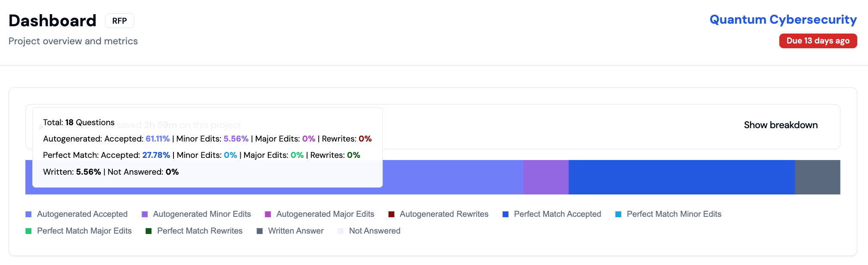The width and height of the screenshot is (868, 265).
Task: Click the Perfect Match Rewrites legend label
Action: (x=200, y=231)
